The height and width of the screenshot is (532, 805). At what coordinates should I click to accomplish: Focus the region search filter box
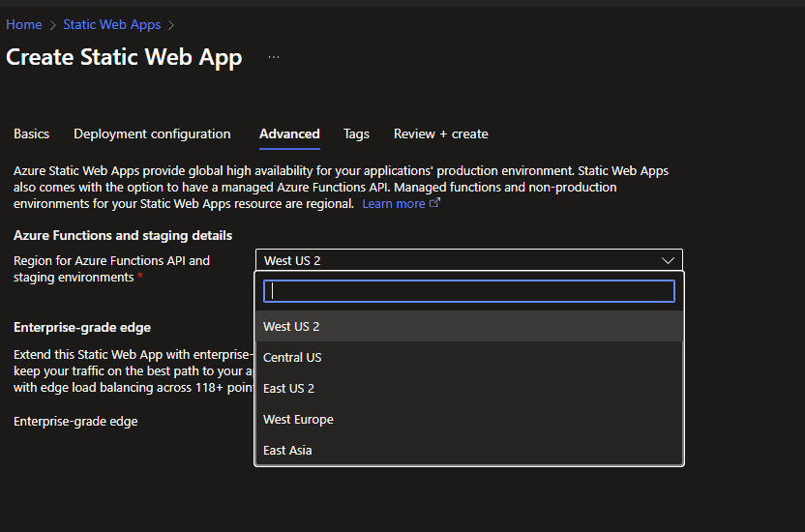coord(468,291)
